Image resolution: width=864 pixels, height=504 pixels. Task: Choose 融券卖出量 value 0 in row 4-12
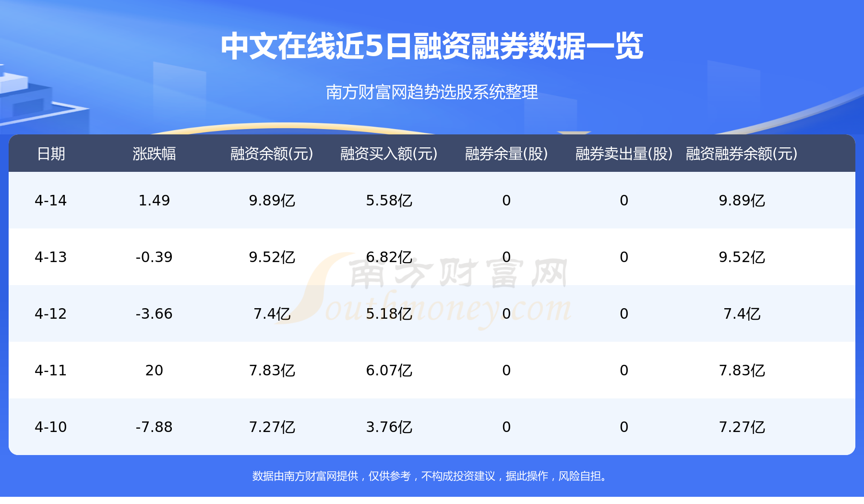[x=624, y=314]
